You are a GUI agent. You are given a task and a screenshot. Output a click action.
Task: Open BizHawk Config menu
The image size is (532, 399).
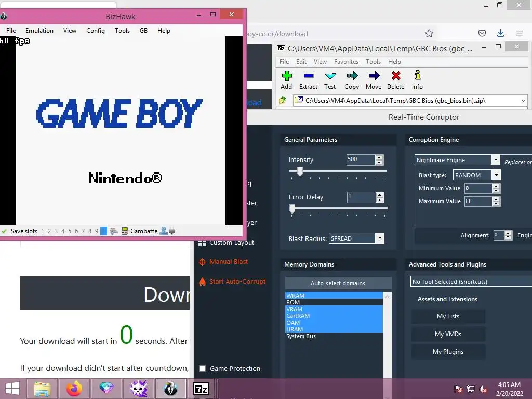96,31
